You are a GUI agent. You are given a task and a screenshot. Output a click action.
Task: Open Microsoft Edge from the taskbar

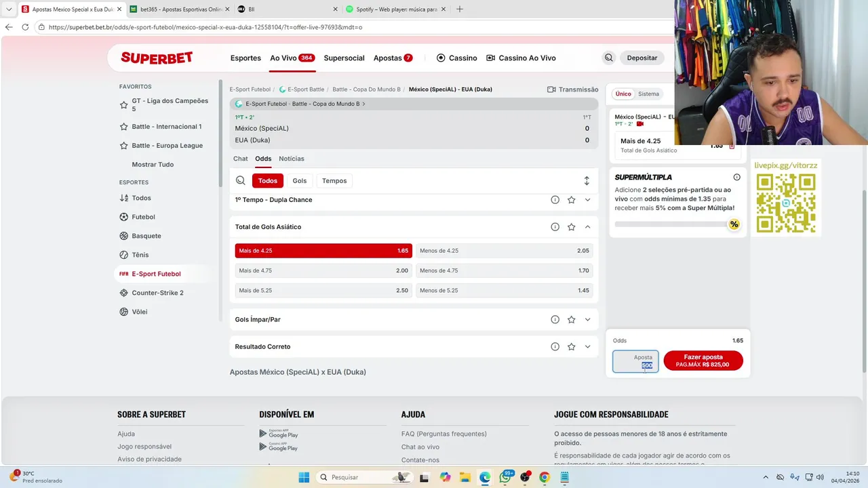pyautogui.click(x=485, y=477)
